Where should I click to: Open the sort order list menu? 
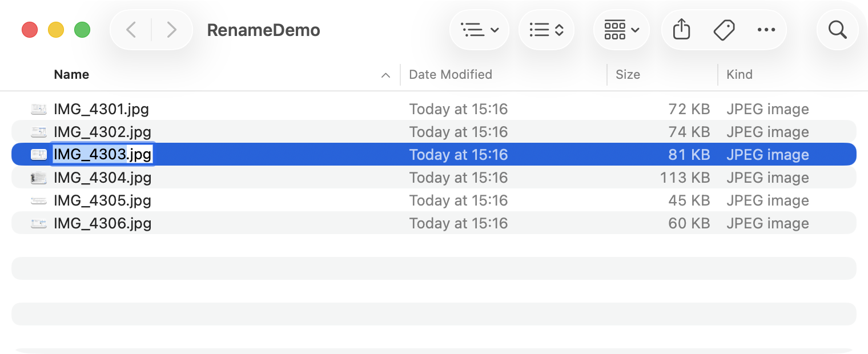pyautogui.click(x=546, y=30)
